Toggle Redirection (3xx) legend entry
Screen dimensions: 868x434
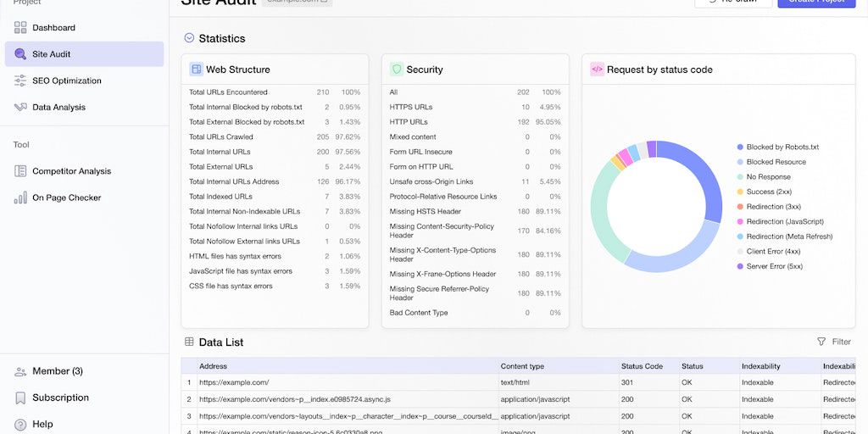(769, 207)
